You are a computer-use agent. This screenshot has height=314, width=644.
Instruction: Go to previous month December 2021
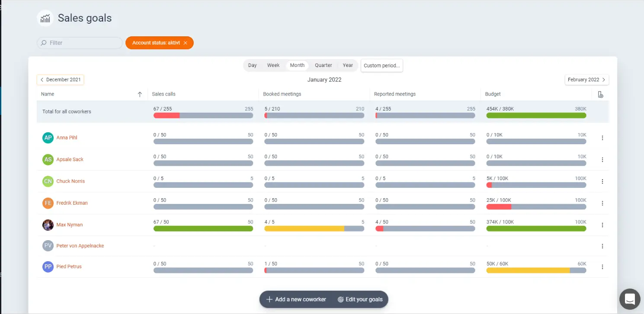pyautogui.click(x=60, y=80)
